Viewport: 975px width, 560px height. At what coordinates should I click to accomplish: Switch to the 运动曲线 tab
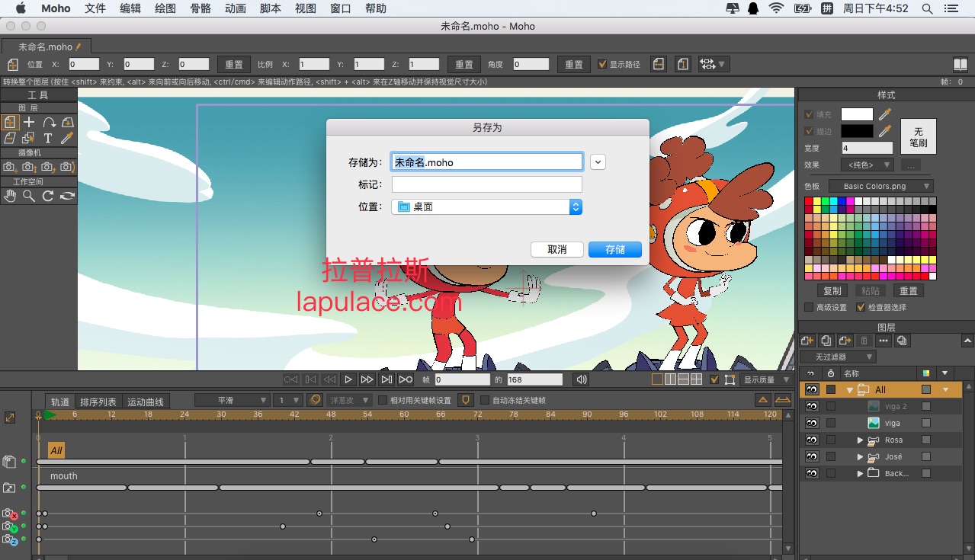146,402
